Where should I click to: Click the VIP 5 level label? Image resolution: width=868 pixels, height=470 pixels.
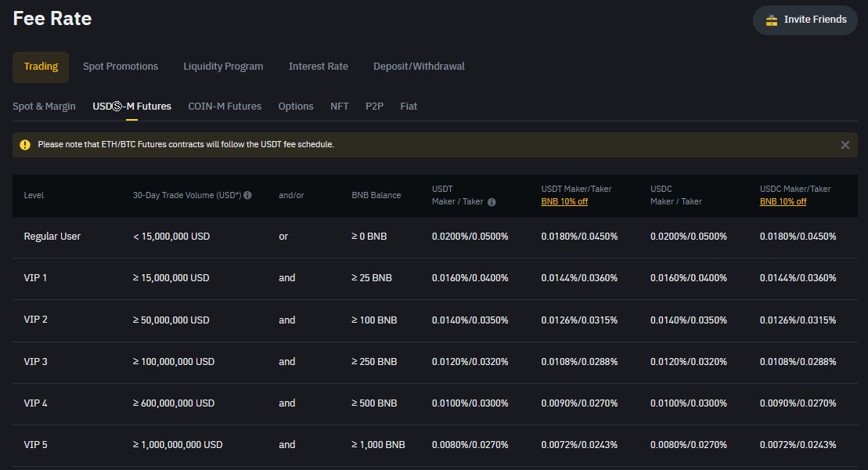click(35, 445)
